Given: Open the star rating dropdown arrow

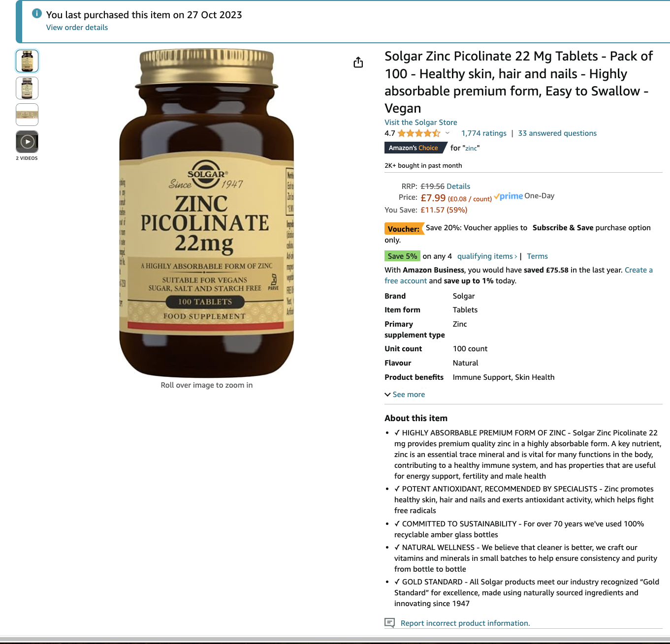Looking at the screenshot, I should pyautogui.click(x=447, y=133).
